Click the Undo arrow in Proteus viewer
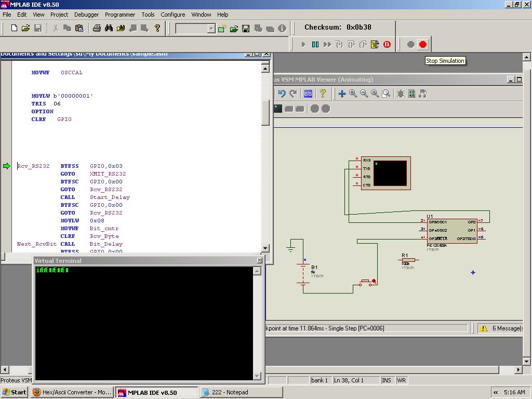The width and height of the screenshot is (532, 399). coord(282,94)
